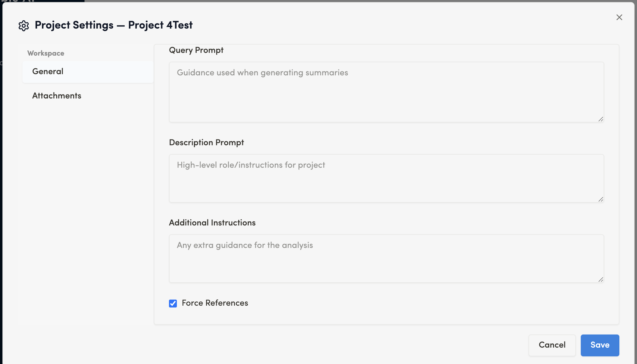The width and height of the screenshot is (637, 364).
Task: Click the Project Settings title text
Action: pos(74,25)
